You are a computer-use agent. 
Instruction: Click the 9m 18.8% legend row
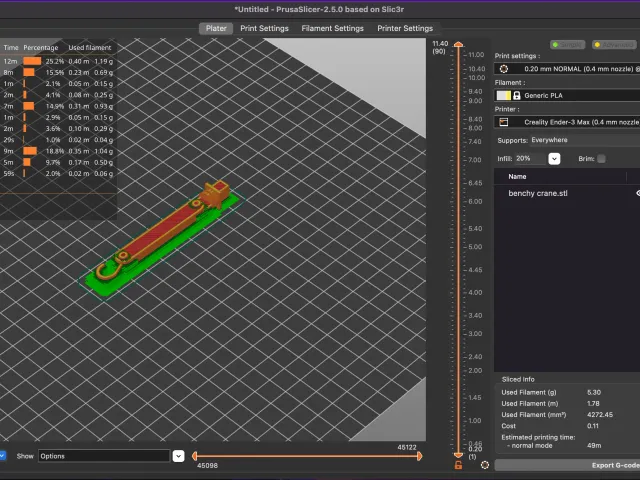pyautogui.click(x=58, y=151)
